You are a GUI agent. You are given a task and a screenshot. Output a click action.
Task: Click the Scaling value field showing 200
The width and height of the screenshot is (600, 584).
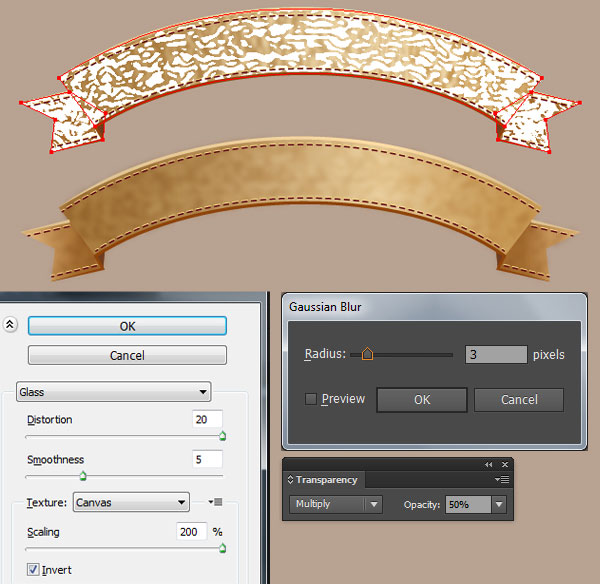[191, 531]
